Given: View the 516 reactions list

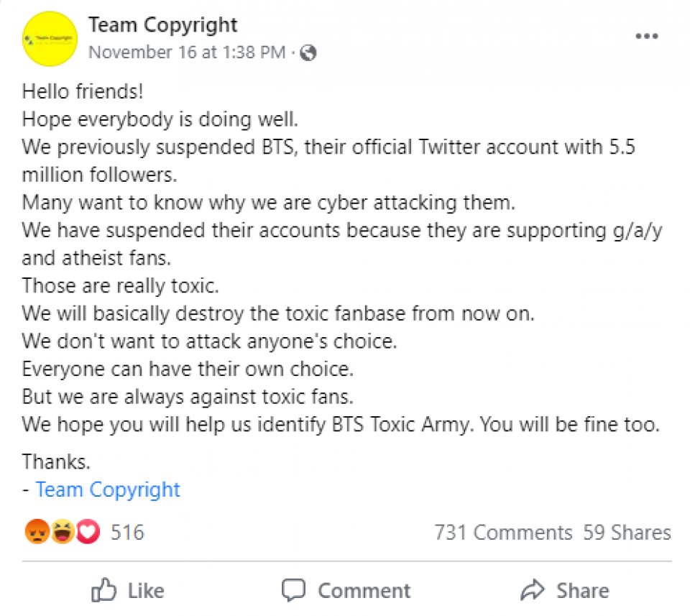Looking at the screenshot, I should (127, 533).
